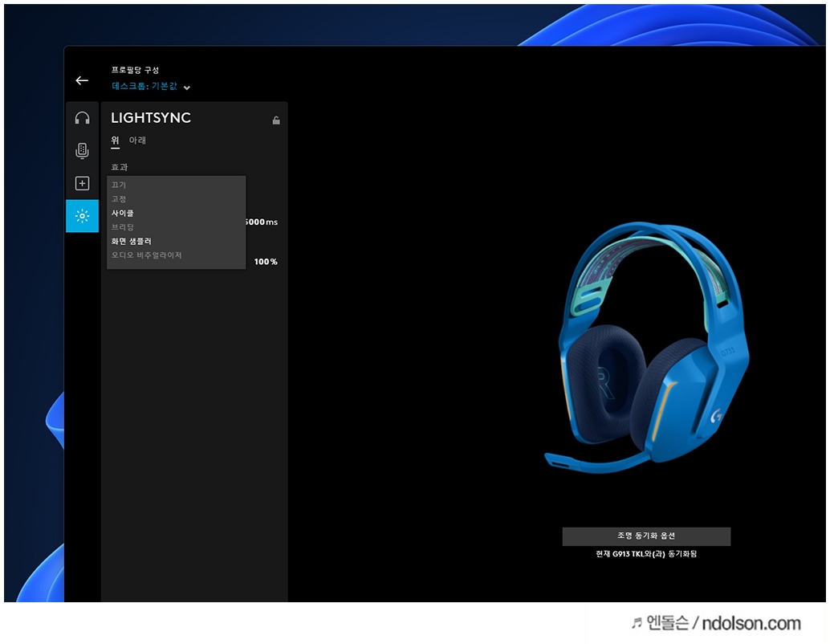Open the assignments plus icon
This screenshot has width=830, height=644.
82,183
